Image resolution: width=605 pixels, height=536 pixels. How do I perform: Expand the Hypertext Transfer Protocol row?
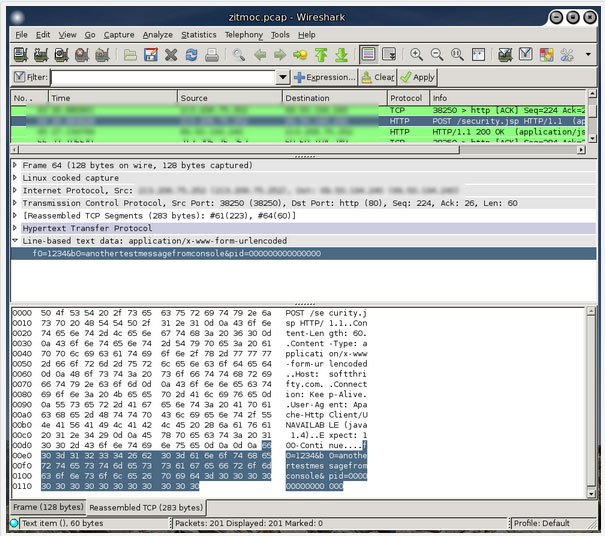[15, 228]
